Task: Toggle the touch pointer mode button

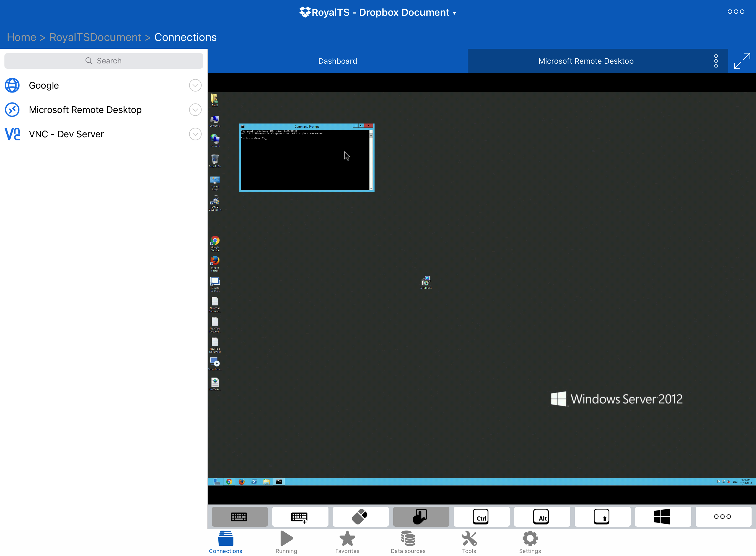Action: coord(421,517)
